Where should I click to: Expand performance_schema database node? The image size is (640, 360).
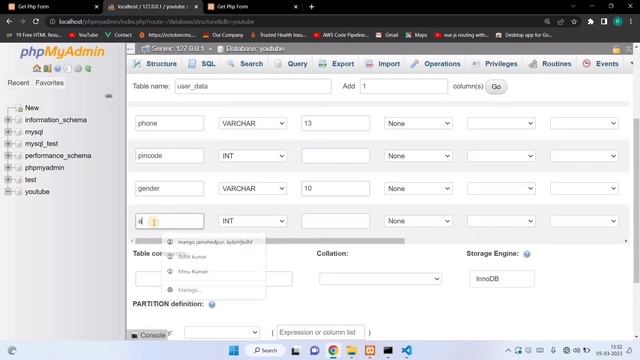8,156
